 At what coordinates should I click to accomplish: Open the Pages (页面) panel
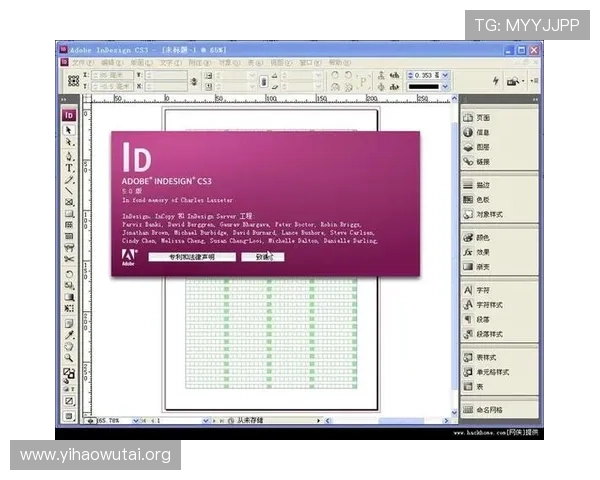click(x=482, y=117)
